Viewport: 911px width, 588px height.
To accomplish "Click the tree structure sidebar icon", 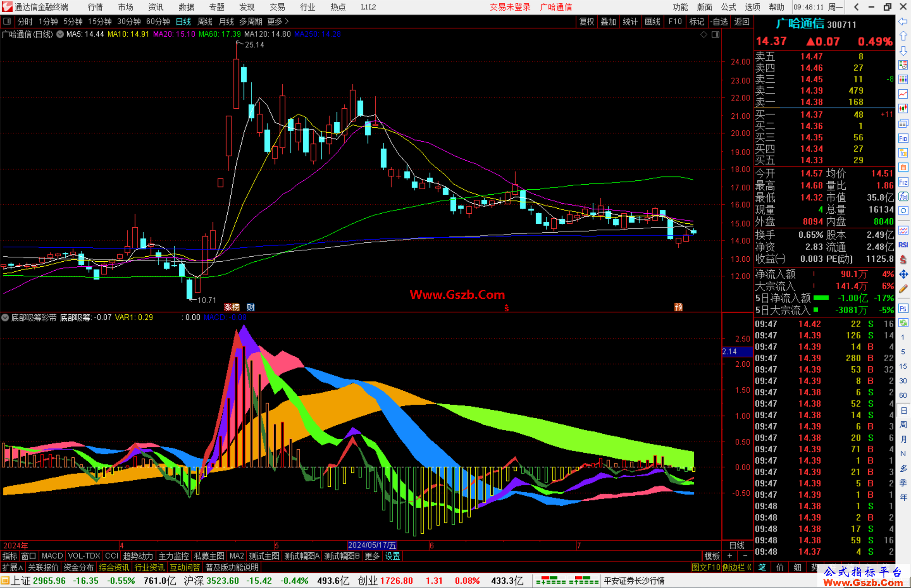I will (x=903, y=153).
